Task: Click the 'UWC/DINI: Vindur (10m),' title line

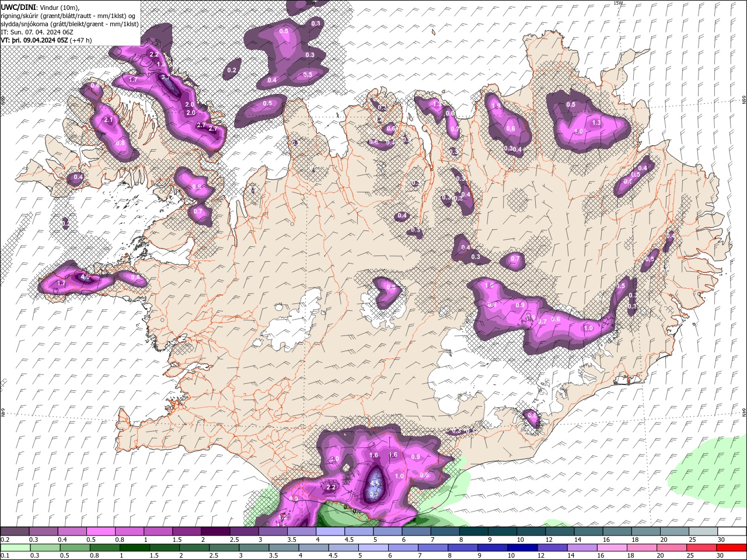Action: [41, 7]
